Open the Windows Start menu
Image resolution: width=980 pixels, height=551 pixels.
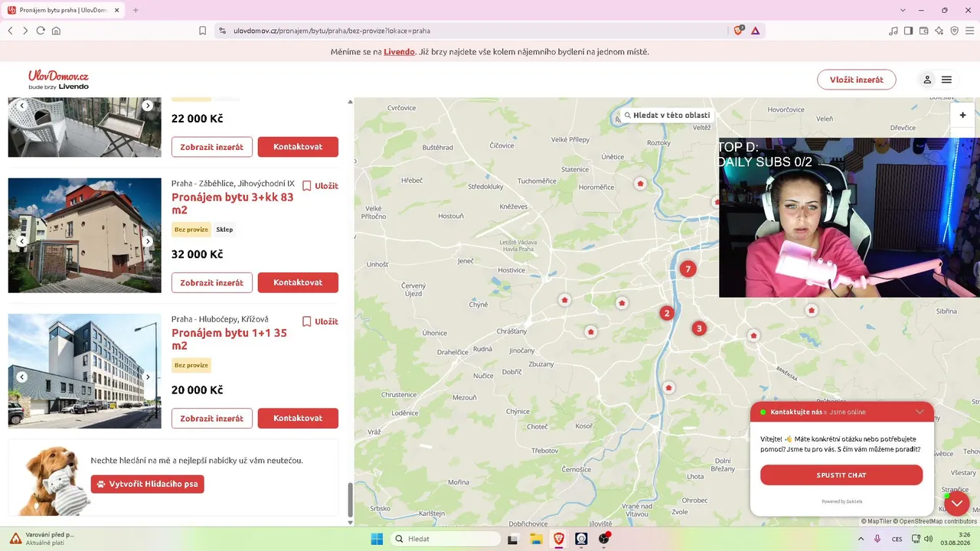click(377, 539)
